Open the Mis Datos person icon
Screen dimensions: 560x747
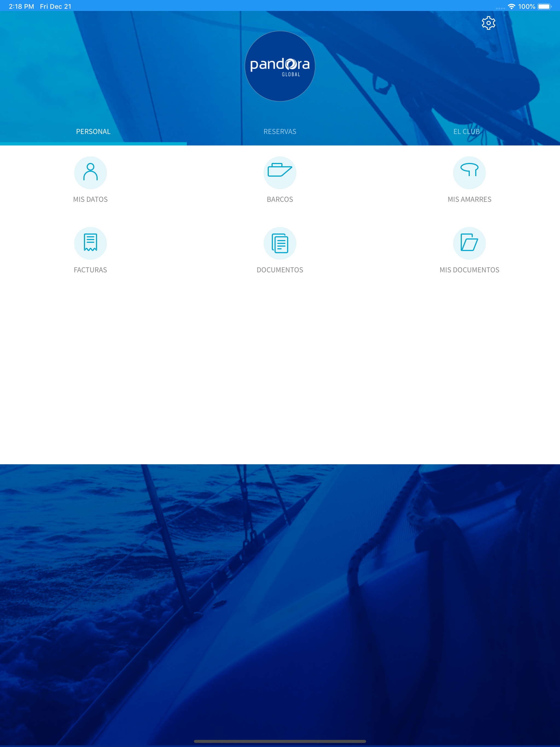[x=91, y=173]
